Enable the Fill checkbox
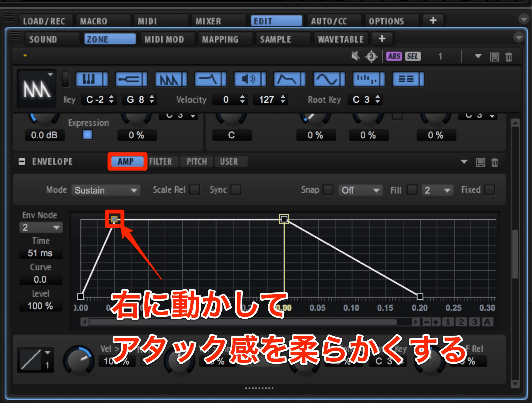Image resolution: width=532 pixels, height=403 pixels. click(x=412, y=190)
